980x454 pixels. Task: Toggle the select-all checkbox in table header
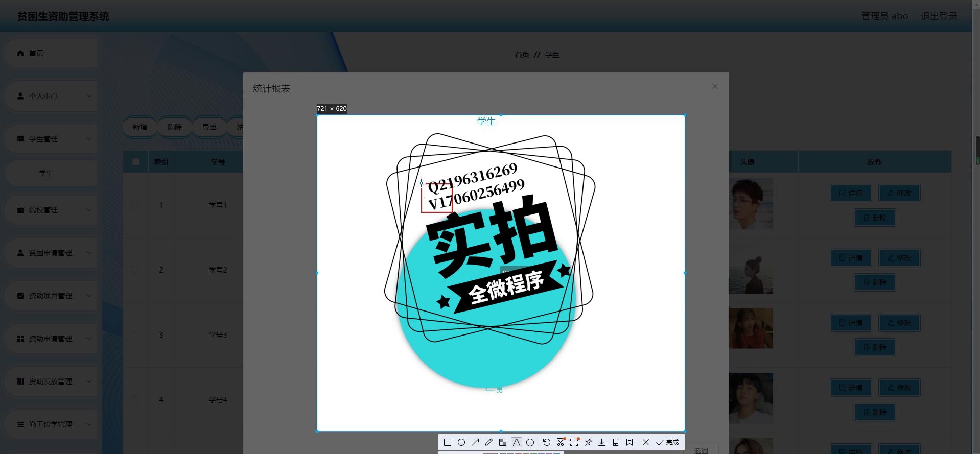click(136, 162)
